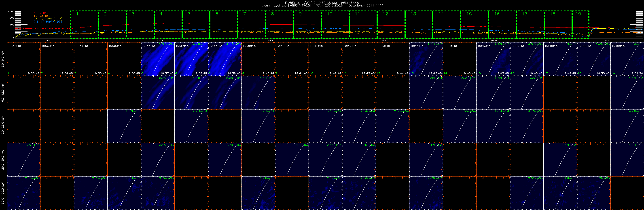Screen dimensions: 644x210
Task: Open the image panel with peak 9.75E+04
Action: (191, 126)
